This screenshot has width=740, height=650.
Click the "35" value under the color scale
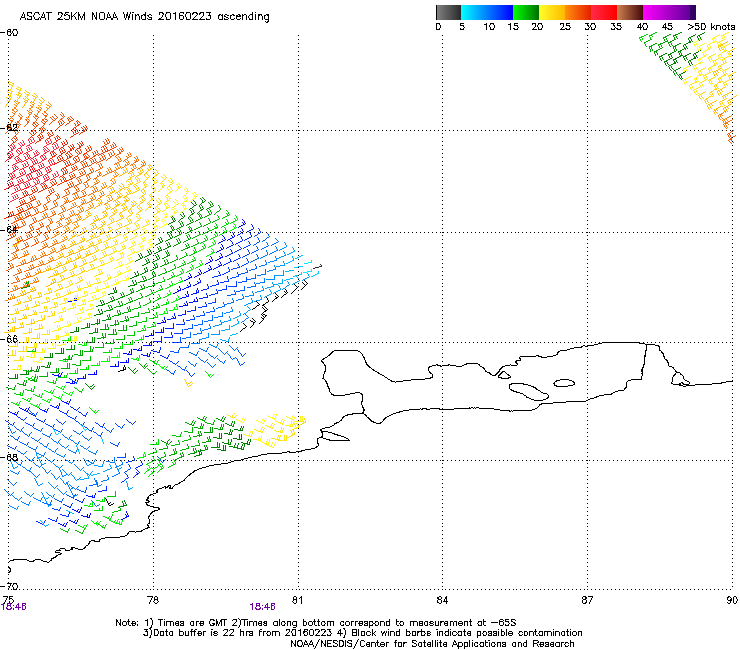(x=616, y=27)
